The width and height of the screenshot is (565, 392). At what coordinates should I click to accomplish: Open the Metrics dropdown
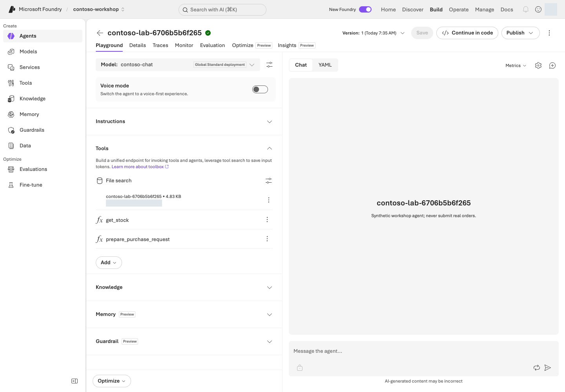(516, 65)
